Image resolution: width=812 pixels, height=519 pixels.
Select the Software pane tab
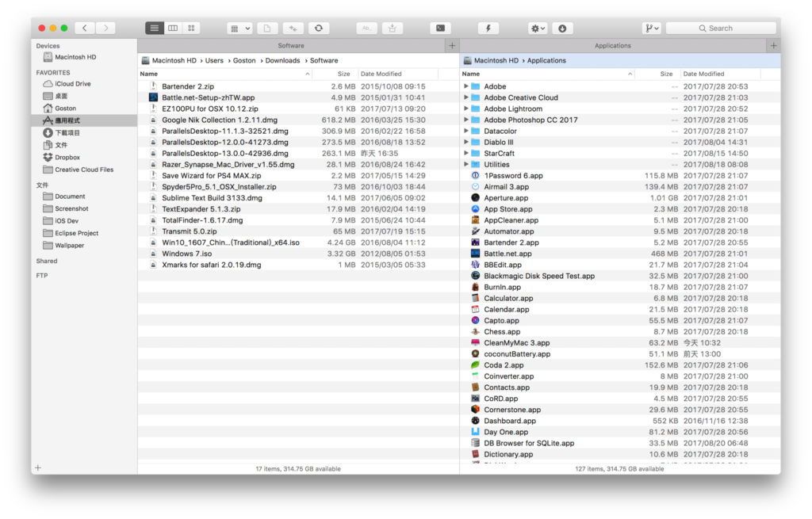291,46
